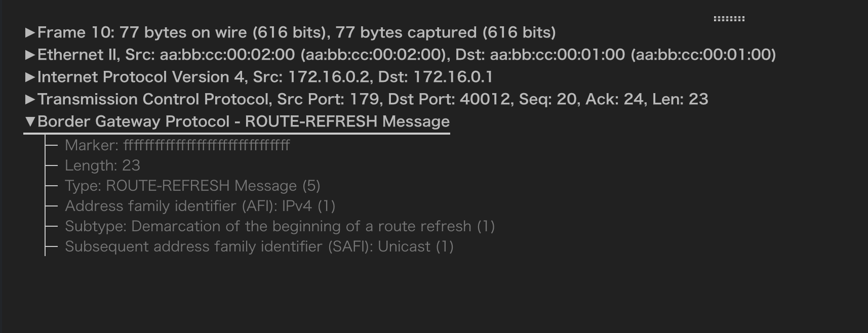Click the dotted grid handle icon
The image size is (868, 333).
[x=729, y=17]
